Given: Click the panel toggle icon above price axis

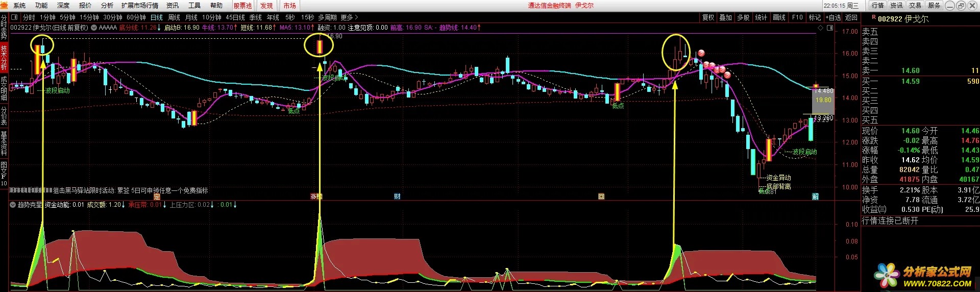Looking at the screenshot, I should click(830, 28).
